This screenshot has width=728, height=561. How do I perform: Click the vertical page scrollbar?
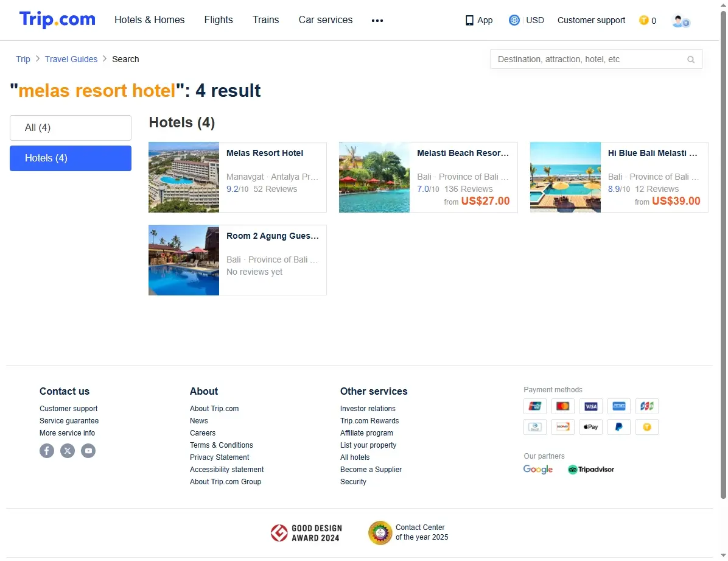723,255
